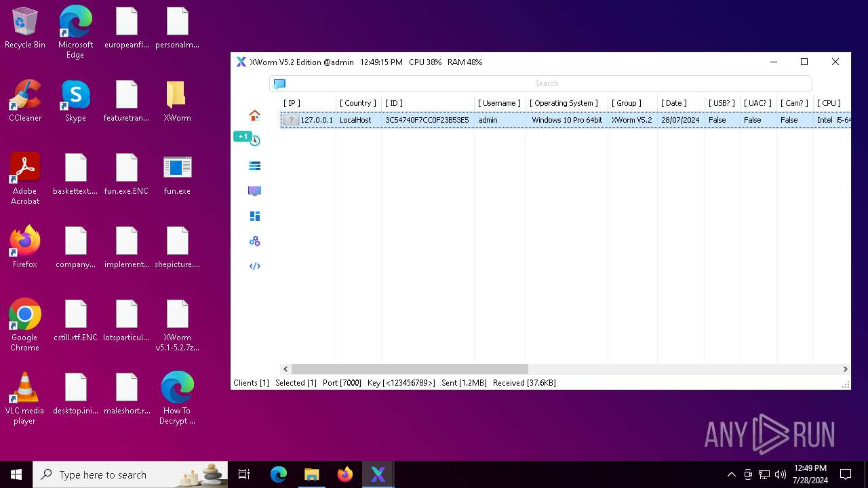Open the XWorm folder on desktop
The width and height of the screenshot is (868, 488).
177,102
